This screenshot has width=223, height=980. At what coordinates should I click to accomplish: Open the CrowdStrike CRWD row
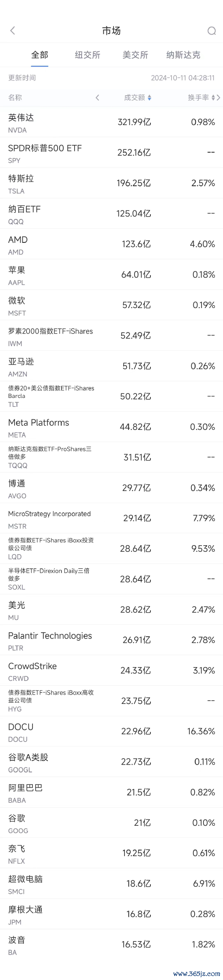pos(111,670)
